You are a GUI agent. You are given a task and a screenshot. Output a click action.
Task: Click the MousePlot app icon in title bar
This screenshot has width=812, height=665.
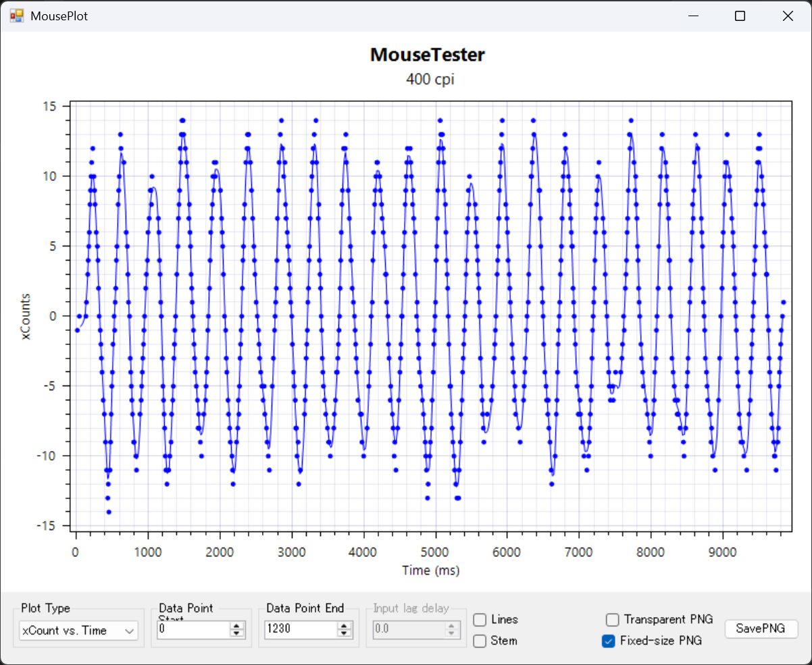(x=16, y=16)
